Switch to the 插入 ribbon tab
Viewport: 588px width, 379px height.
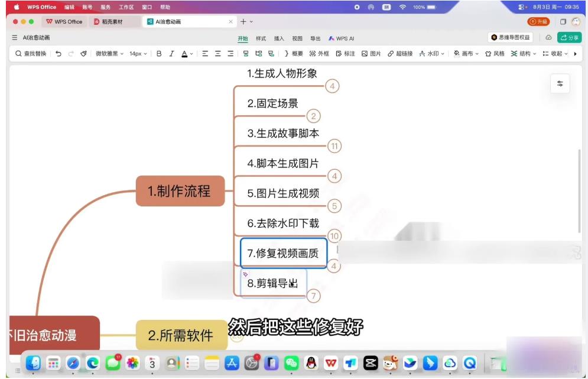coord(279,38)
